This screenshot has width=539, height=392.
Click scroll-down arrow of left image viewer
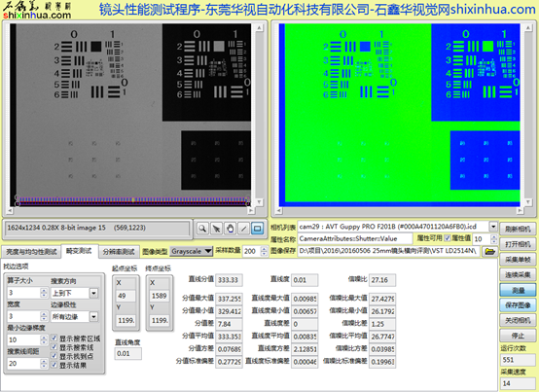260,202
